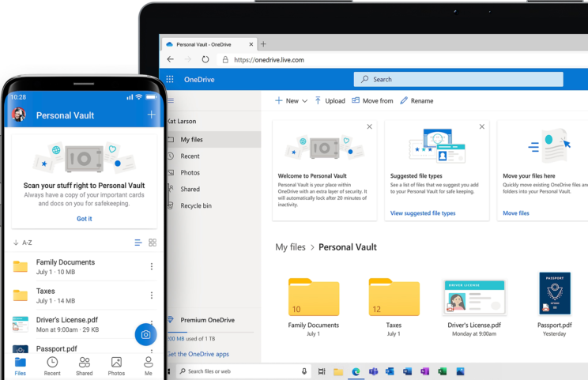The height and width of the screenshot is (380, 588).
Task: Tap the Photos tab on phone
Action: (116, 366)
